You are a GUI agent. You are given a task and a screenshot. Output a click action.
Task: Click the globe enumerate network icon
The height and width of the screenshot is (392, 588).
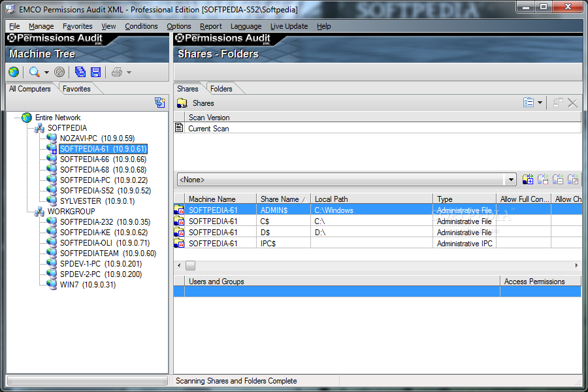click(14, 72)
